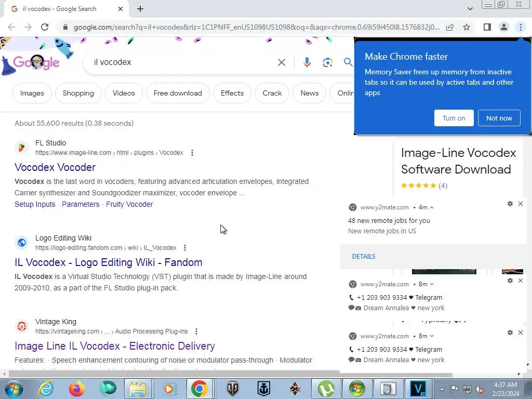Share this page from address bar
The image size is (532, 399).
click(450, 27)
